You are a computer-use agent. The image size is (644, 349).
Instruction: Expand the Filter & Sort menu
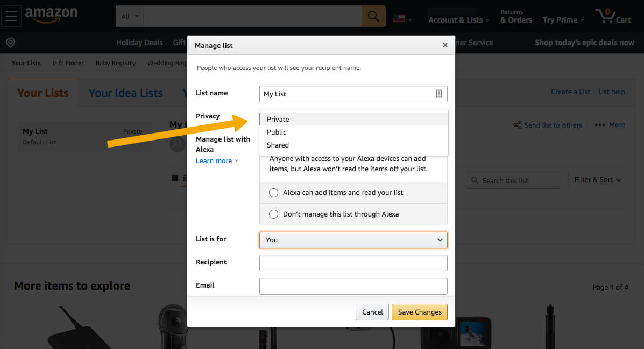[598, 180]
